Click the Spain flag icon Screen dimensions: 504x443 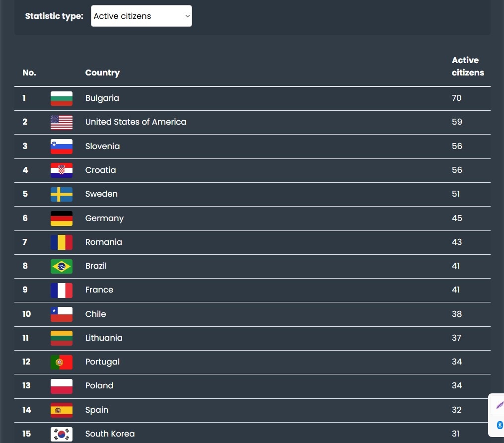pos(62,410)
